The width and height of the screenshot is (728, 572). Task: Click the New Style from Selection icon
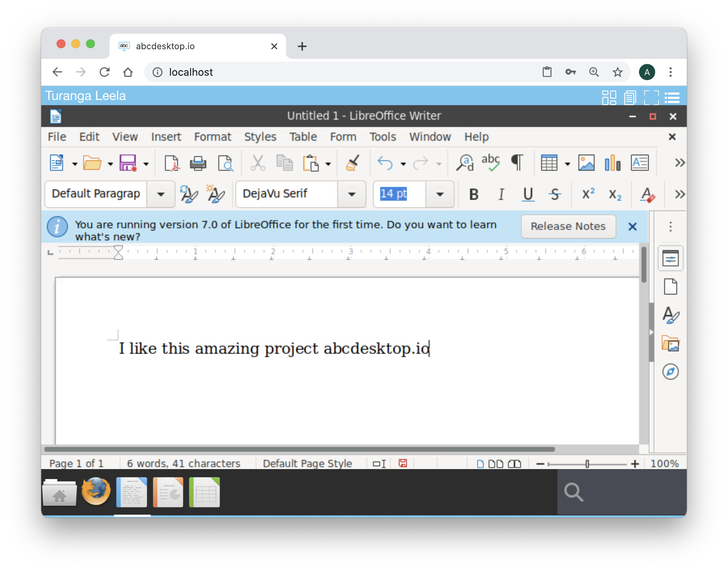point(216,194)
